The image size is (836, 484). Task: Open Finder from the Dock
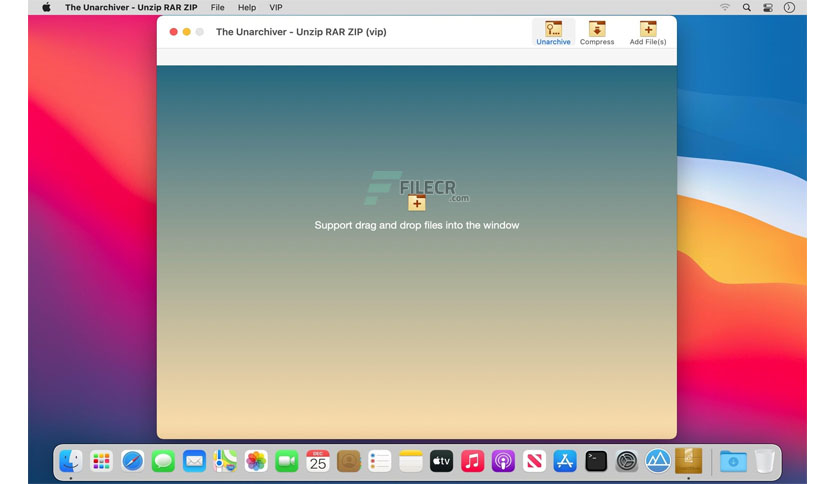point(71,461)
